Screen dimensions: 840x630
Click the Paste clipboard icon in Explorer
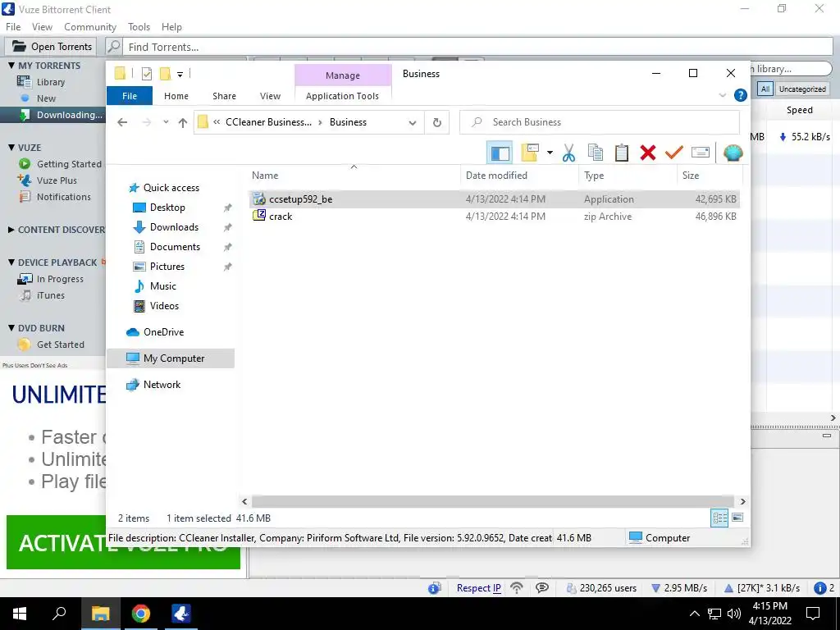pos(622,153)
